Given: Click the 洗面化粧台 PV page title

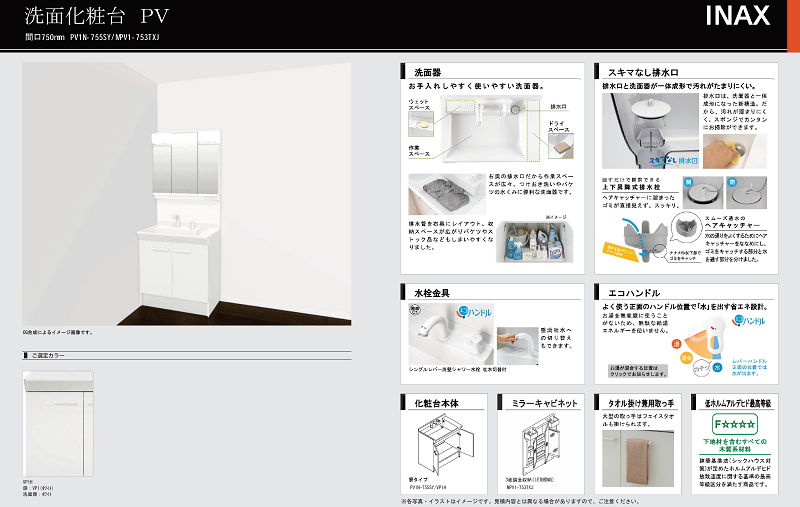Looking at the screenshot, I should pos(96,16).
